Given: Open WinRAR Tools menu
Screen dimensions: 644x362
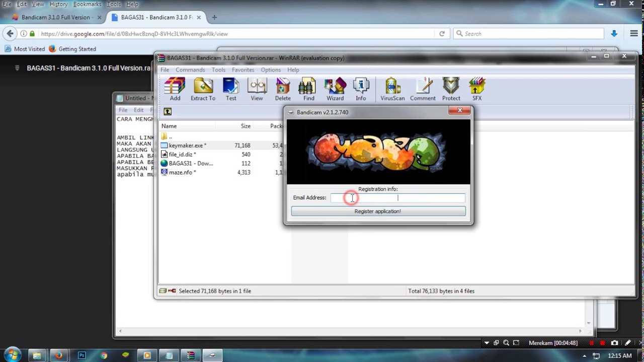Looking at the screenshot, I should pyautogui.click(x=218, y=70).
